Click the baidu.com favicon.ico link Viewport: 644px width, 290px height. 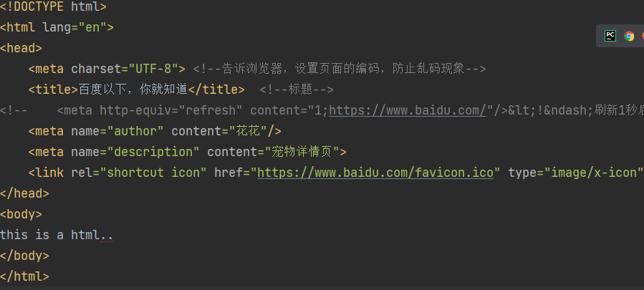pos(376,173)
